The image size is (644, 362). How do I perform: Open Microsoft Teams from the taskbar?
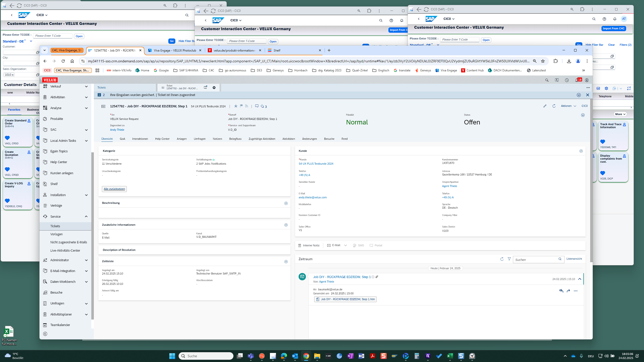point(251,356)
